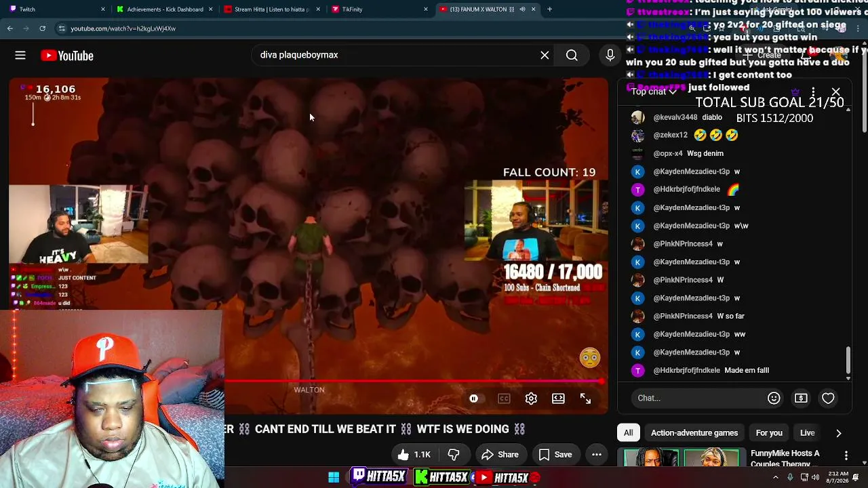This screenshot has width=868, height=488.
Task: Toggle closed captions on the video
Action: click(504, 399)
